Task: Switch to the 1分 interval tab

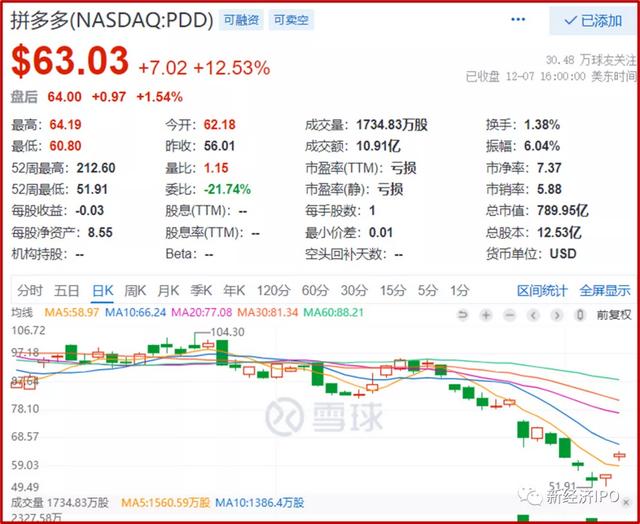Action: pos(460,291)
